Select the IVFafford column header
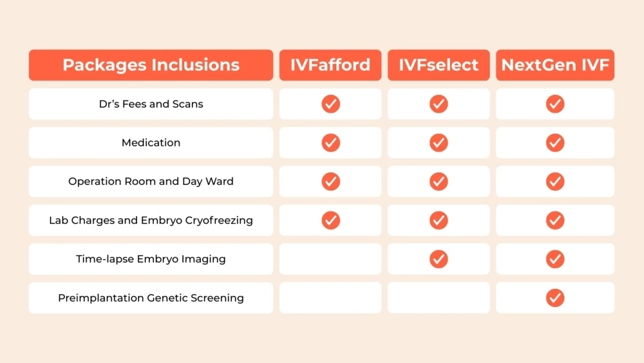 click(330, 65)
